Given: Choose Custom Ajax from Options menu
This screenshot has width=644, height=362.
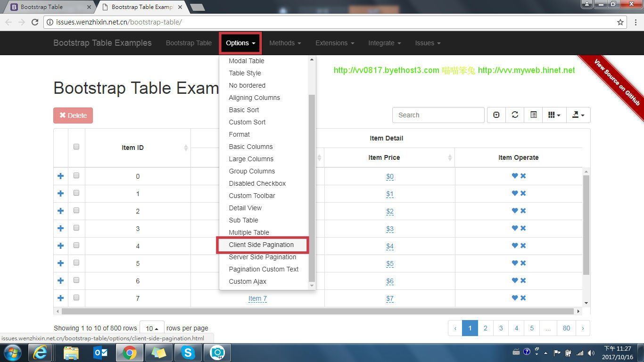Looking at the screenshot, I should point(263,281).
